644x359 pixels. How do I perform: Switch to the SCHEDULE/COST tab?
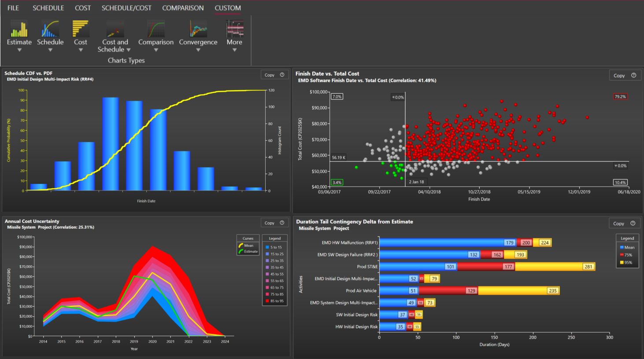click(127, 7)
